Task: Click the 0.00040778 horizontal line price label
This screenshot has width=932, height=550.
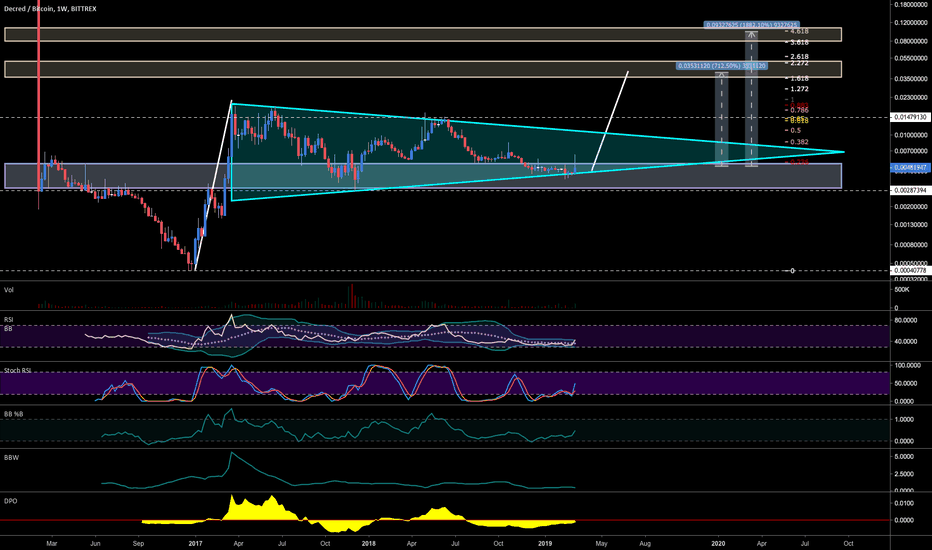Action: pos(911,271)
